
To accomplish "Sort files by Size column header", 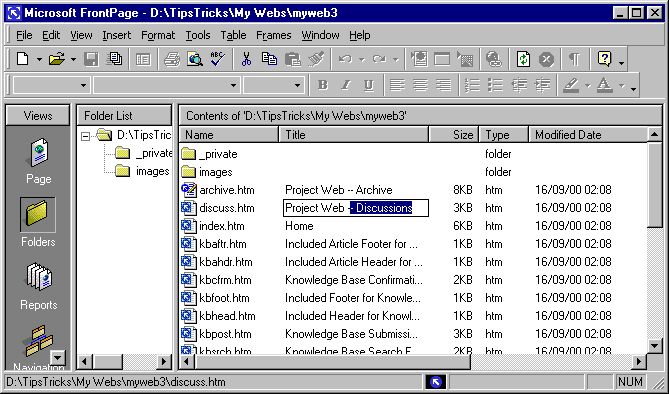I will pyautogui.click(x=454, y=135).
